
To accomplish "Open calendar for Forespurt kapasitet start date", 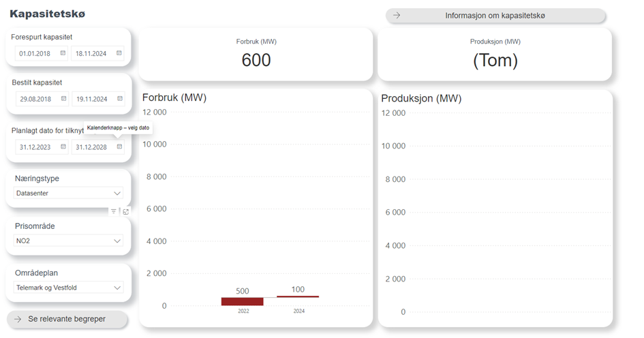I will click(x=63, y=52).
